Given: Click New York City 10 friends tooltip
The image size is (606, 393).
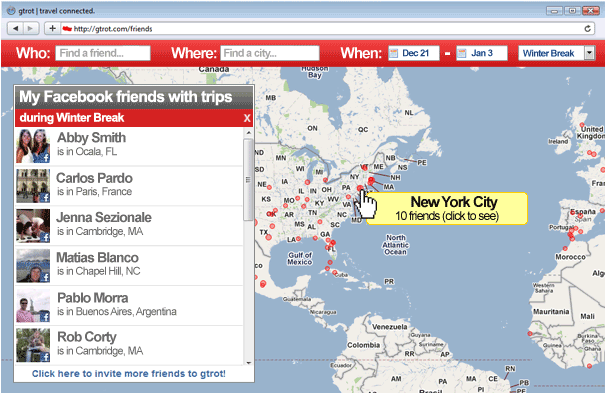Looking at the screenshot, I should [x=447, y=208].
